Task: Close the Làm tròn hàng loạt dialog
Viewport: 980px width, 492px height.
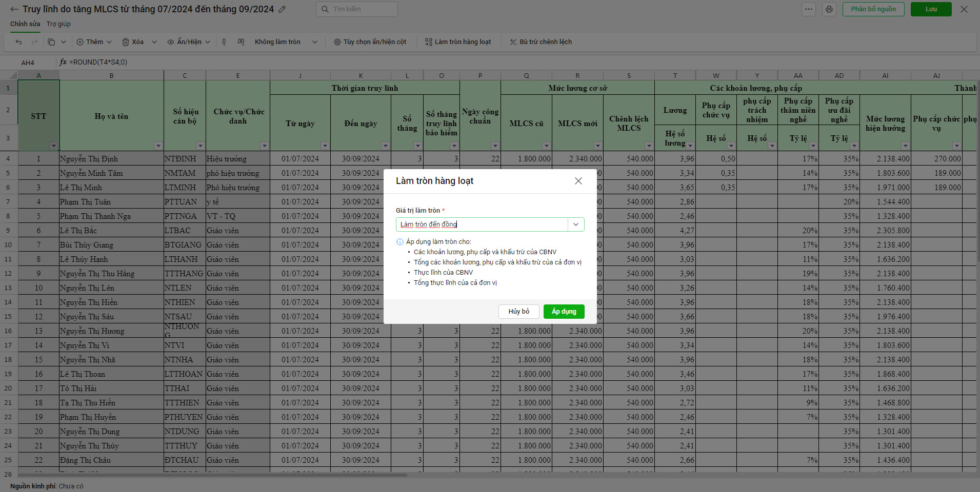Action: pyautogui.click(x=578, y=181)
